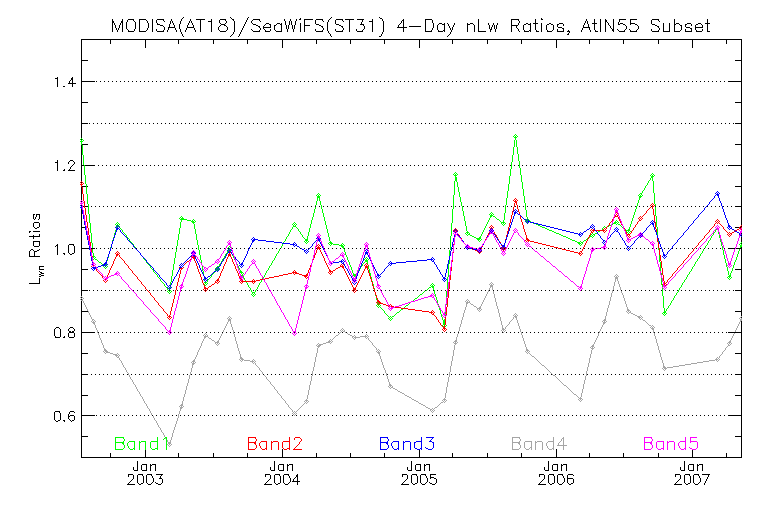Click the blue Band3 peak in early 2007
768x512 pixels.
pos(718,193)
